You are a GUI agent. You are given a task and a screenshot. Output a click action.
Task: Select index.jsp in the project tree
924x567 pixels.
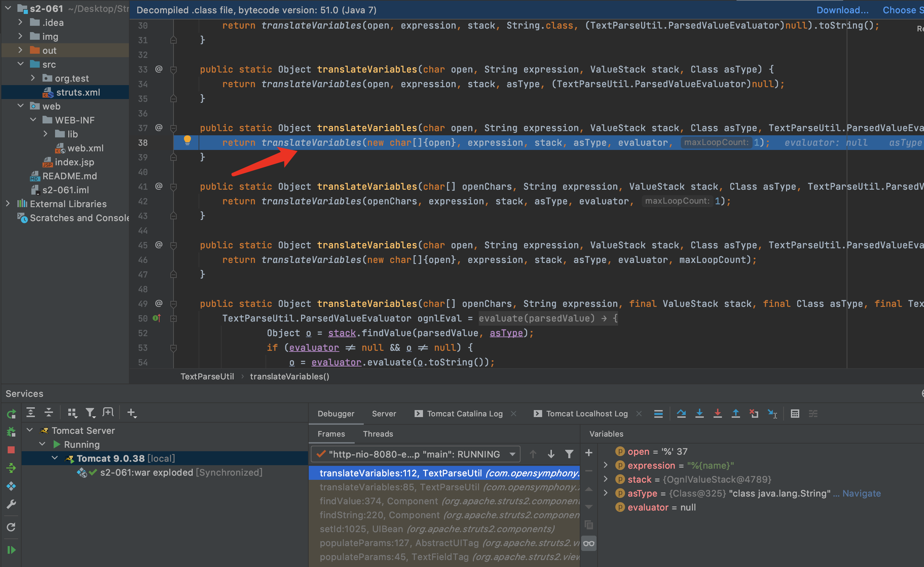[74, 162]
